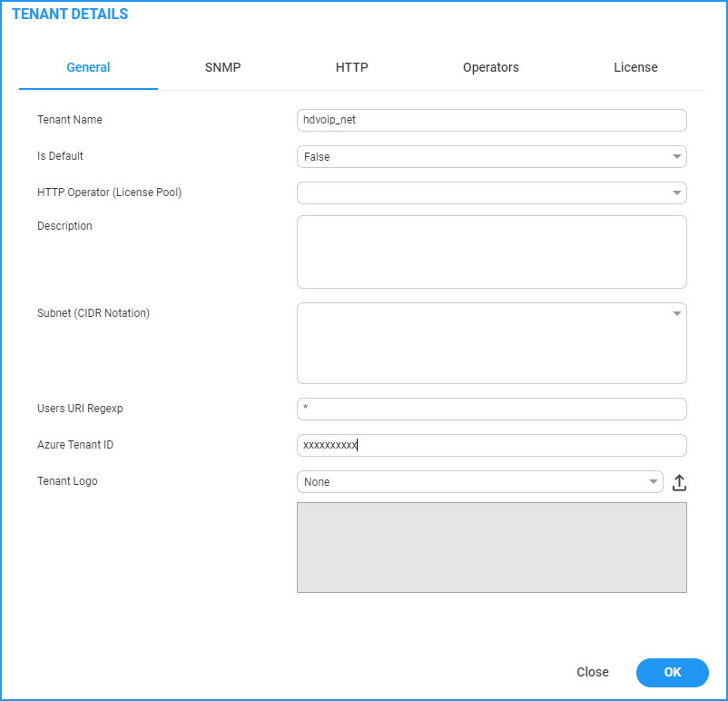Click the gray tenant logo preview box
The width and height of the screenshot is (728, 701).
pos(491,548)
